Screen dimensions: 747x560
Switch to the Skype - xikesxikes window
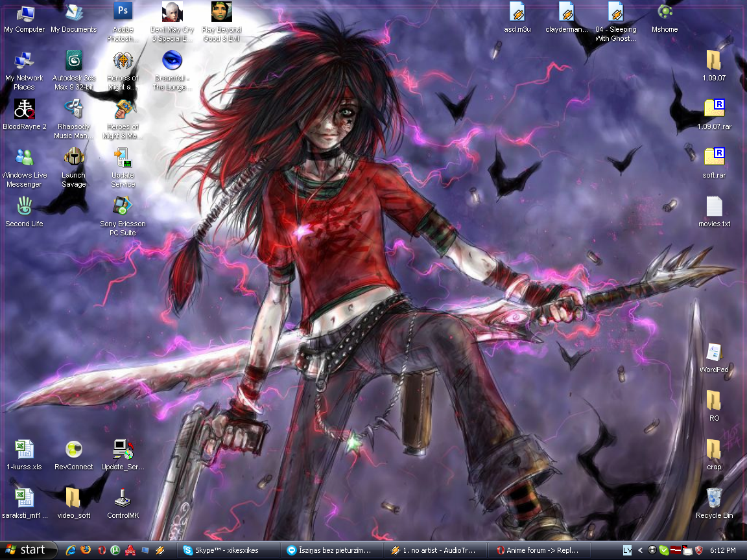(x=227, y=550)
